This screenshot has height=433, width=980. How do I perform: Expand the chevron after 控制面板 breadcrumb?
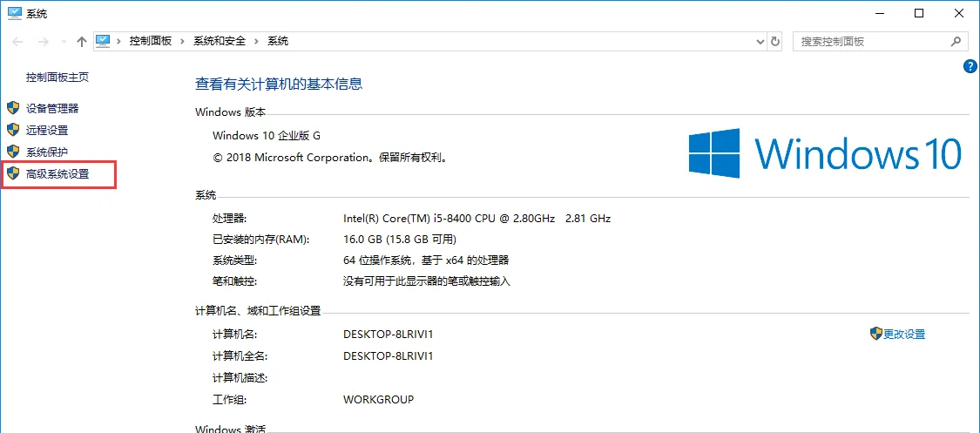click(183, 42)
